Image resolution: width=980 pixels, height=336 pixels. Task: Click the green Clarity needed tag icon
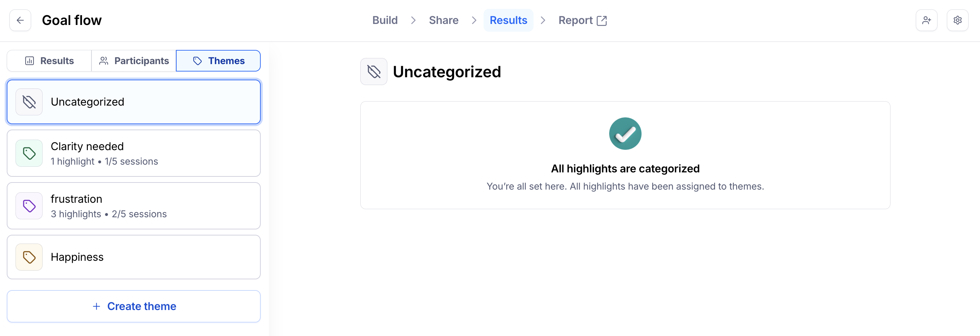tap(29, 153)
